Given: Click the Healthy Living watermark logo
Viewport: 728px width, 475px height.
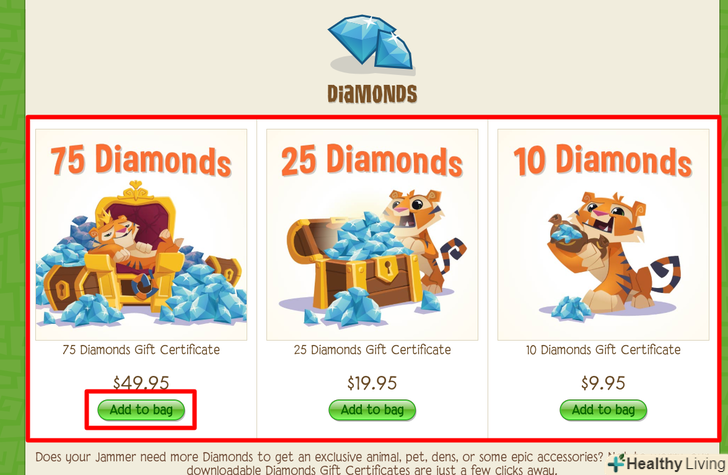Looking at the screenshot, I should [x=667, y=464].
